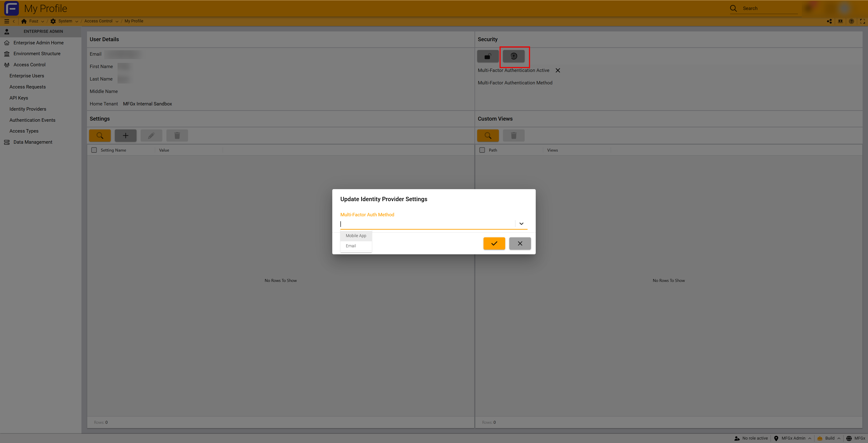Click the edit pencil button in Settings
The height and width of the screenshot is (443, 868).
pos(151,136)
